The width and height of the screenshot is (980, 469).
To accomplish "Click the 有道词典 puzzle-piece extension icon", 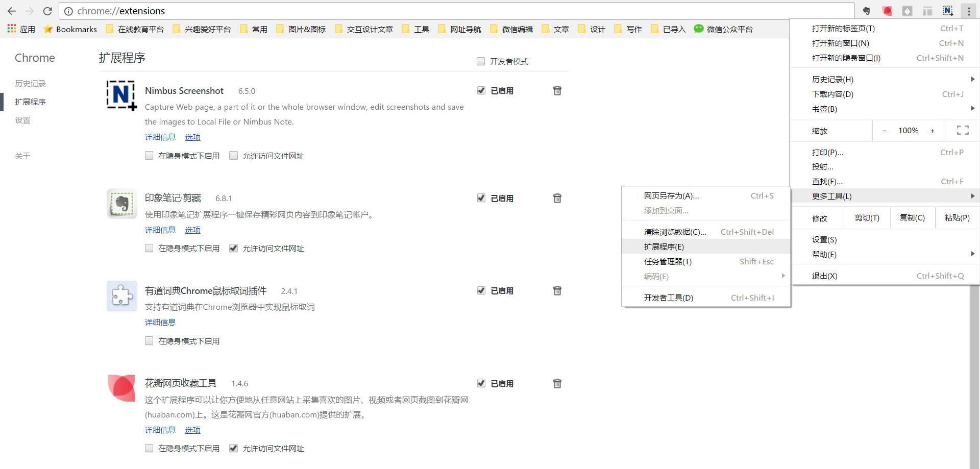I will 121,296.
